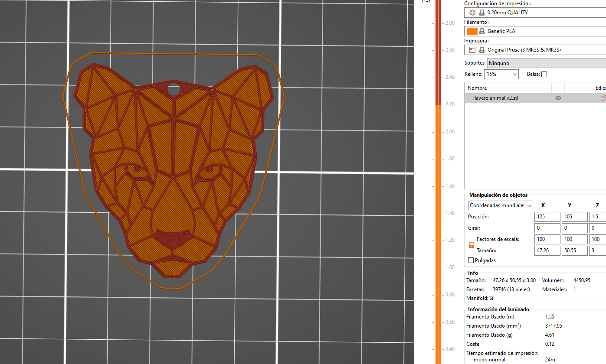Click the Tamaño X field showing 47.26
This screenshot has width=606, height=364.
(547, 250)
